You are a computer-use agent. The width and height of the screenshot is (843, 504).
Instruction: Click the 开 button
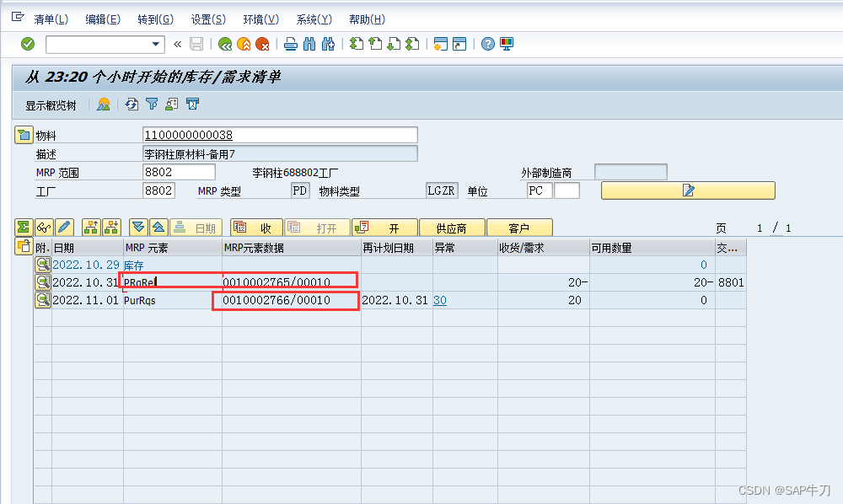[x=385, y=228]
